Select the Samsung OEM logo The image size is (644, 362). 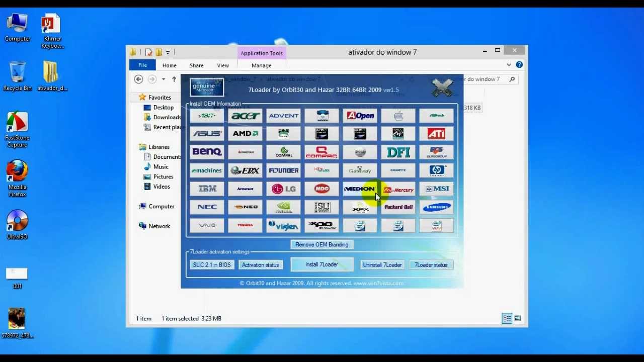coord(437,207)
